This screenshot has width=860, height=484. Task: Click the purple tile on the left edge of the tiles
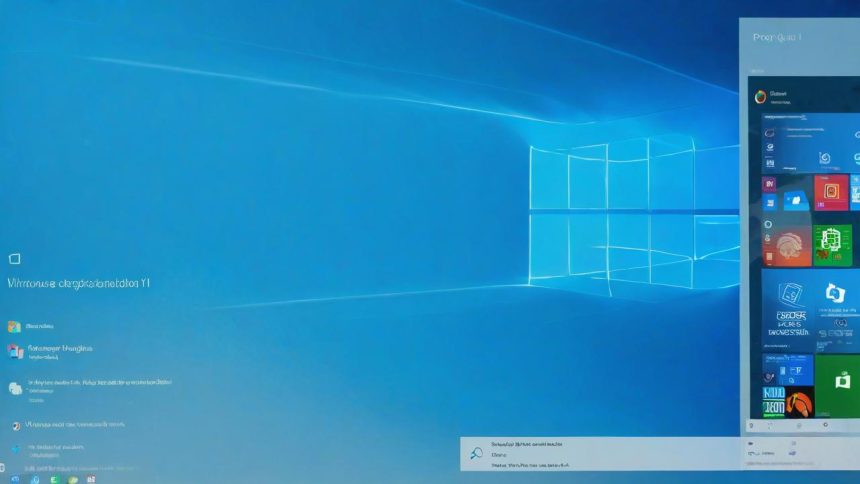770,183
